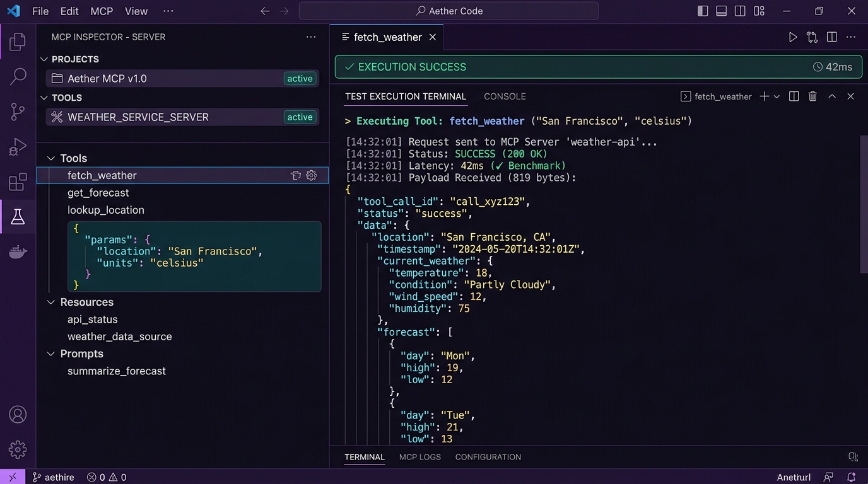Switch to the MCP LOGS tab

(420, 457)
